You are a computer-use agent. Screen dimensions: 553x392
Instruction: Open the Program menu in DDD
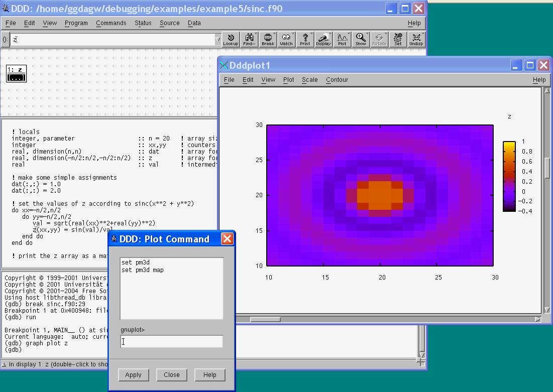pyautogui.click(x=76, y=23)
